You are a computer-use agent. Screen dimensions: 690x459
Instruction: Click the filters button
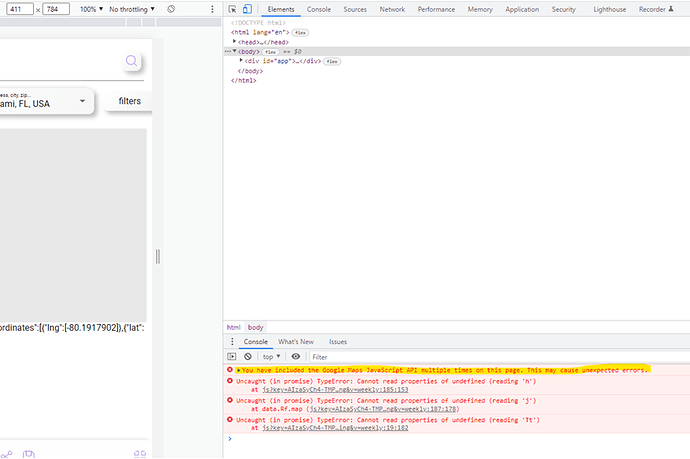point(129,101)
